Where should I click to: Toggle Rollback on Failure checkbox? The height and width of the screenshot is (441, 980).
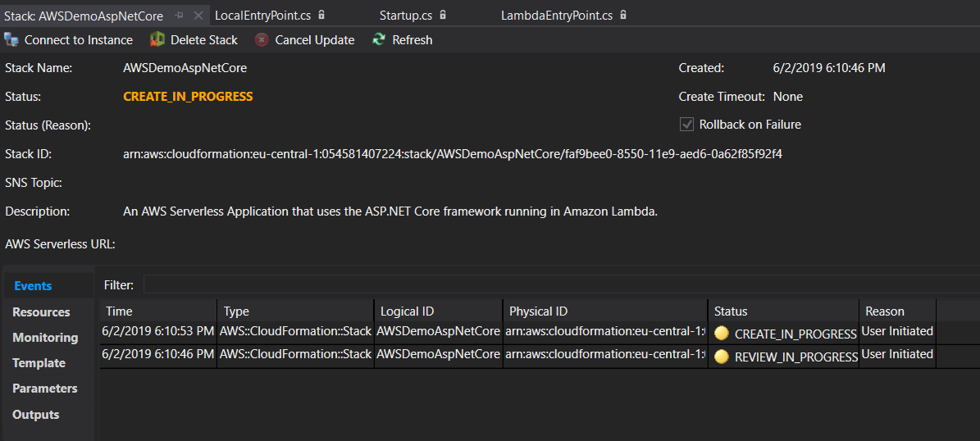pos(687,125)
